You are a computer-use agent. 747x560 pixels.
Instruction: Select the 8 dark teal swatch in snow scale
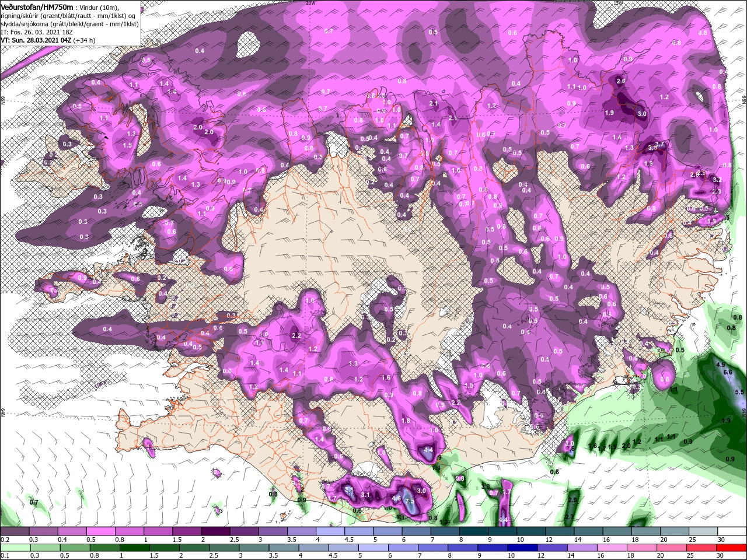coord(474,531)
